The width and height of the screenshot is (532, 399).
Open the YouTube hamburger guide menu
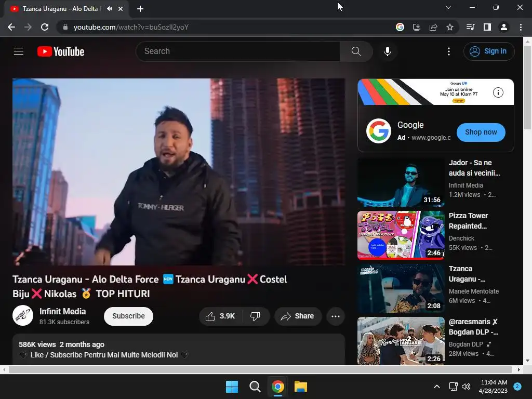tap(19, 51)
